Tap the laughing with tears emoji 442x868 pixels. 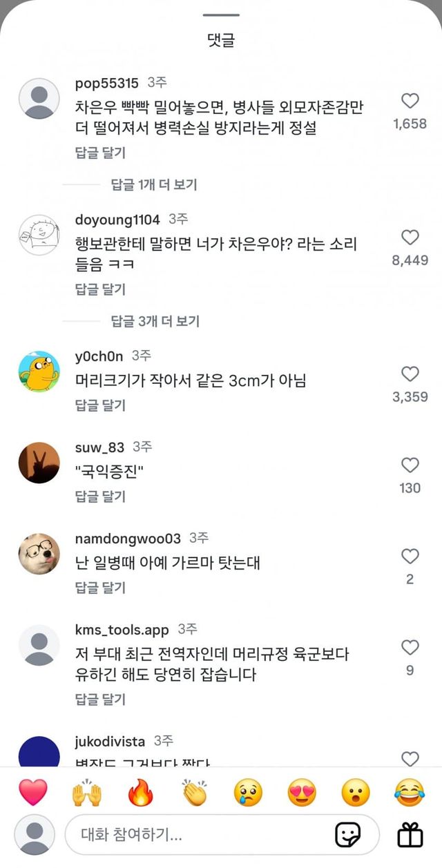(x=410, y=793)
